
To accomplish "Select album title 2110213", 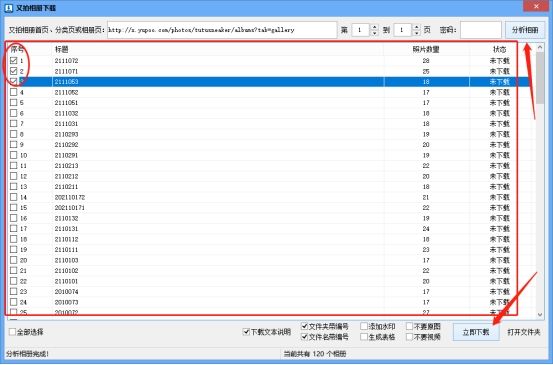I will (66, 166).
